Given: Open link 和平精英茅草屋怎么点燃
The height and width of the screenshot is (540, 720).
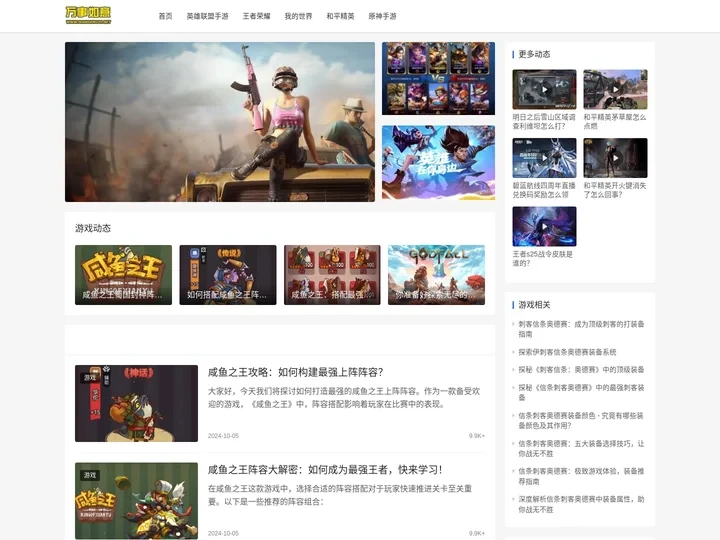Looking at the screenshot, I should [x=614, y=122].
